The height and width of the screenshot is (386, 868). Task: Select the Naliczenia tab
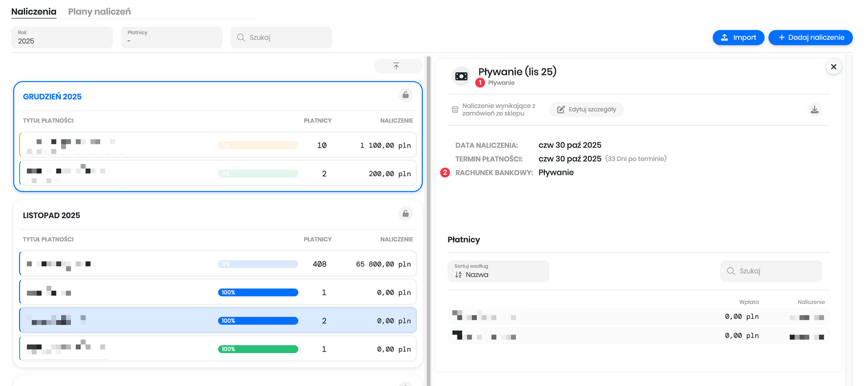34,12
